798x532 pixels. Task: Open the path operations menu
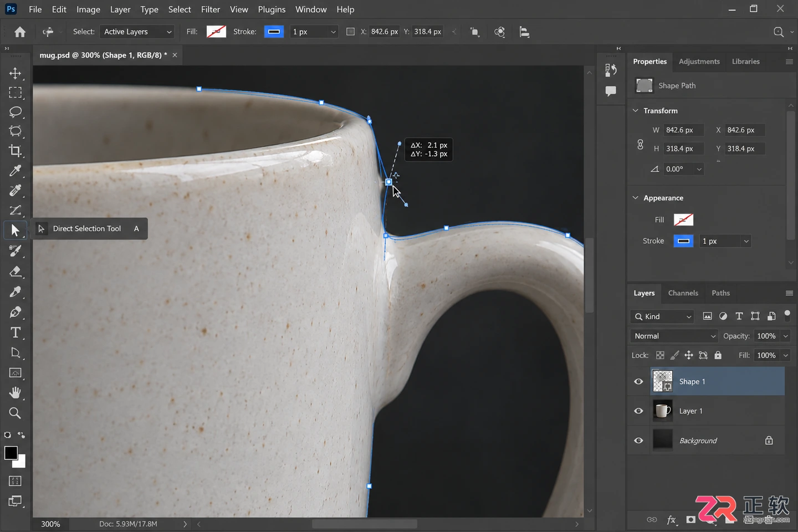coord(475,32)
